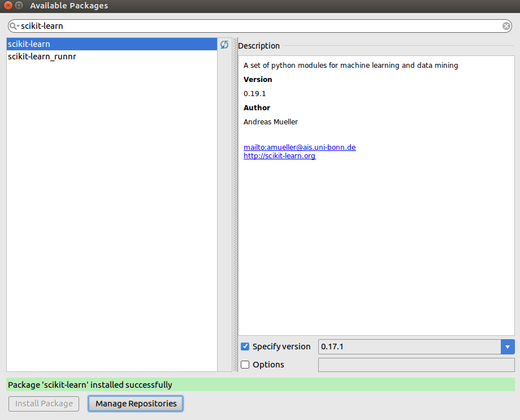Enable the Options checkbox

pyautogui.click(x=245, y=365)
